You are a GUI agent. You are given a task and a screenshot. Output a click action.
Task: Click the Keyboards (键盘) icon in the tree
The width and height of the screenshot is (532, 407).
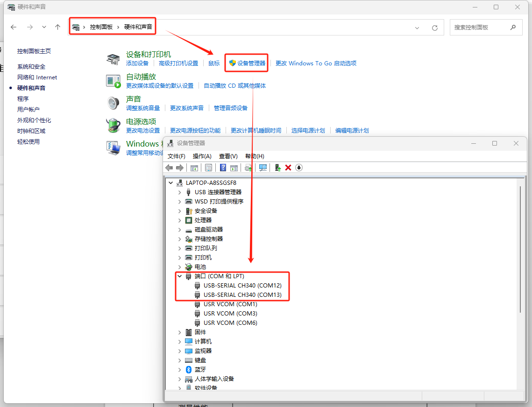click(189, 360)
